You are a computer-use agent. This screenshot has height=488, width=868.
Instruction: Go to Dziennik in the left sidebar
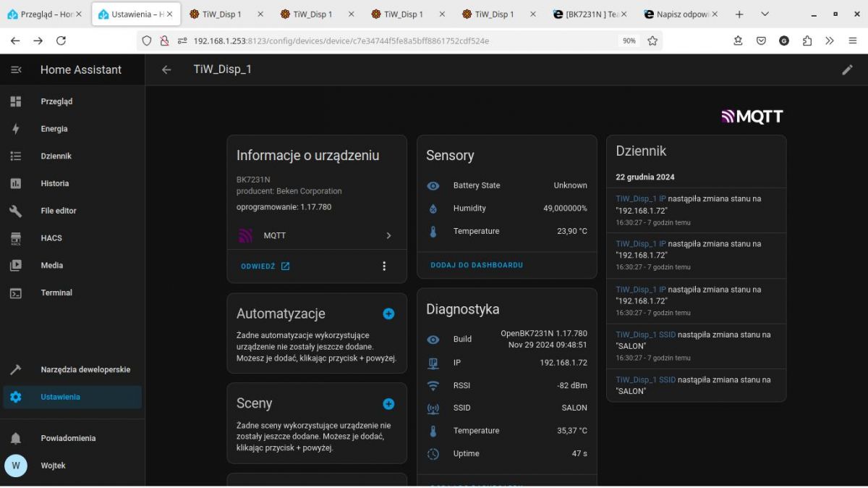click(x=72, y=156)
